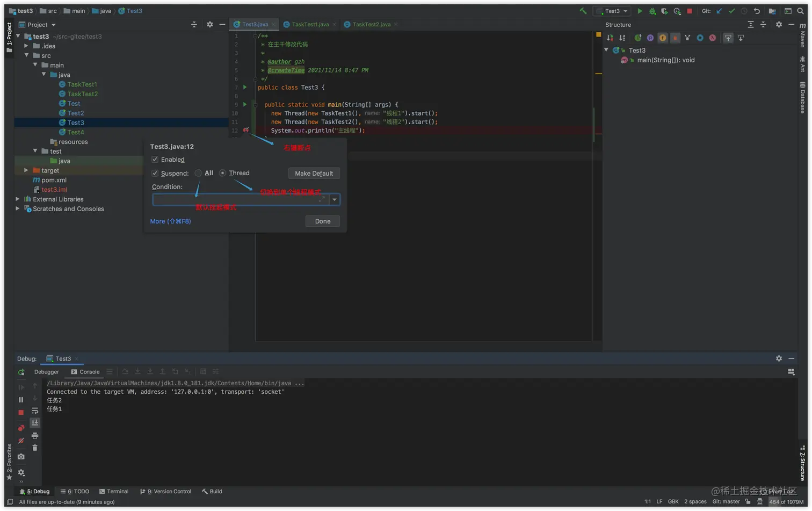The height and width of the screenshot is (511, 812).
Task: Run Test3 with the green play icon
Action: [x=640, y=11]
